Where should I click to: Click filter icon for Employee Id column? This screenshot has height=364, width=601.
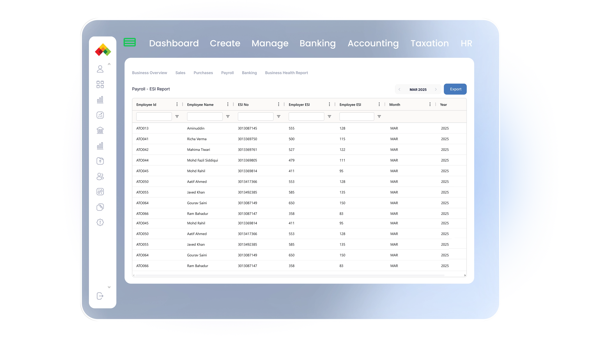pos(177,117)
